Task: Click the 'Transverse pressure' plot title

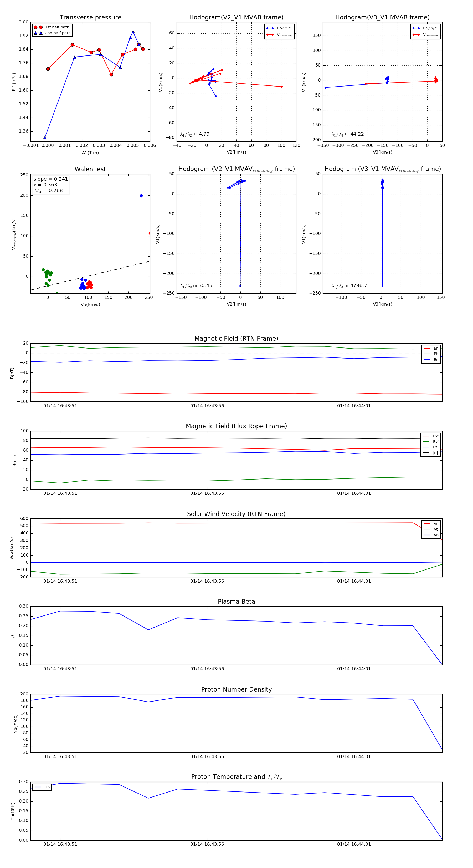Action: coord(90,18)
